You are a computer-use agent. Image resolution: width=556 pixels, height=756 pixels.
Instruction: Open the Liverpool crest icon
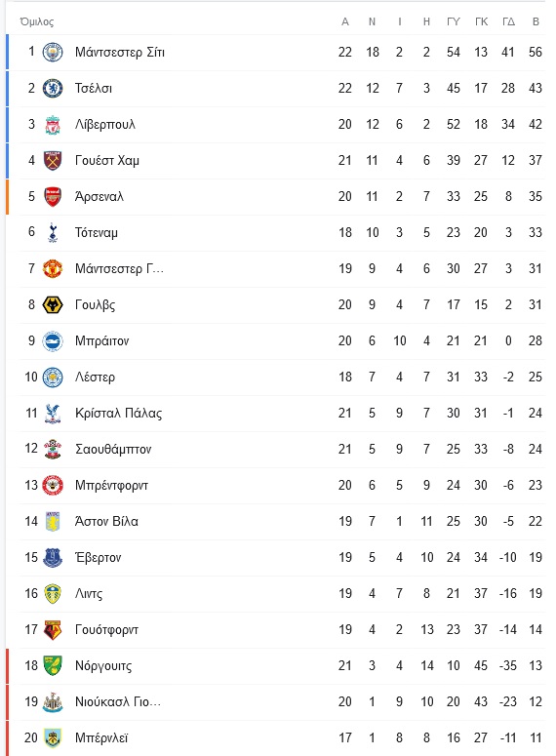[53, 125]
